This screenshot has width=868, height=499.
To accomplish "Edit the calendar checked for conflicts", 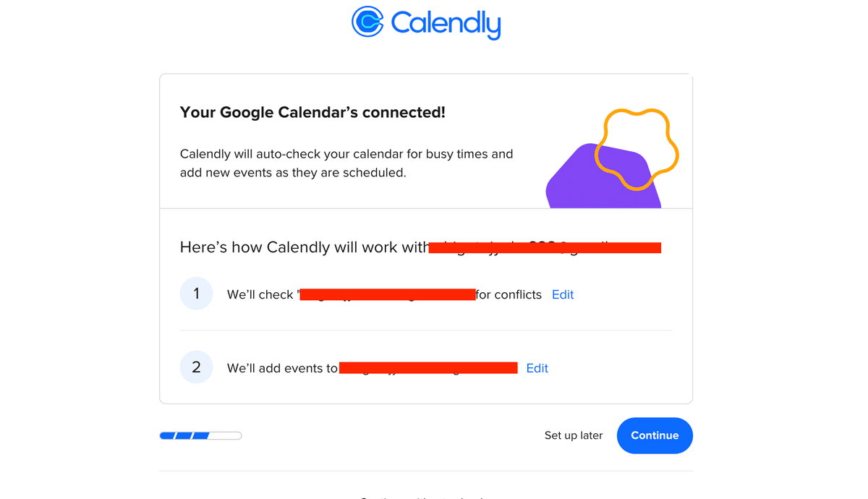I will point(563,294).
